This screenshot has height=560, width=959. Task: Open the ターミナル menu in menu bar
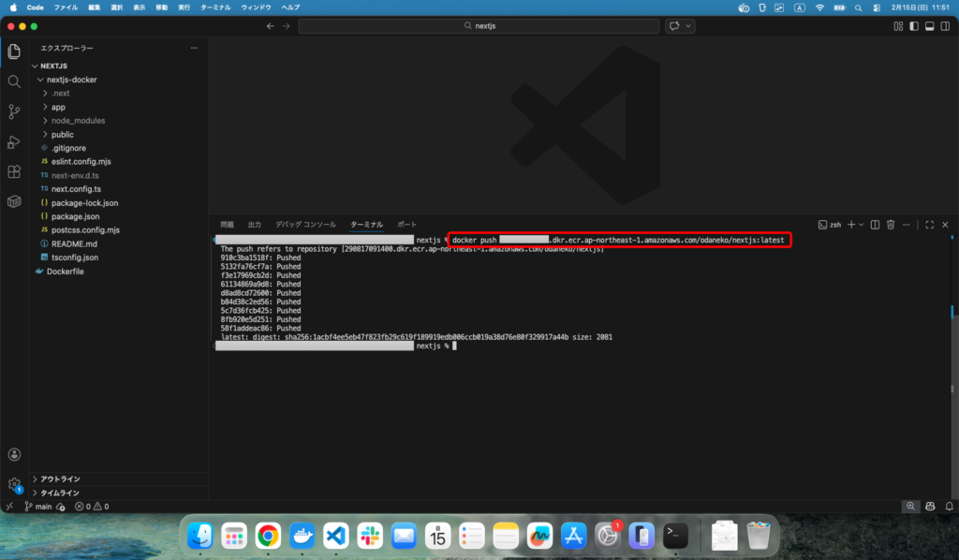pyautogui.click(x=215, y=7)
